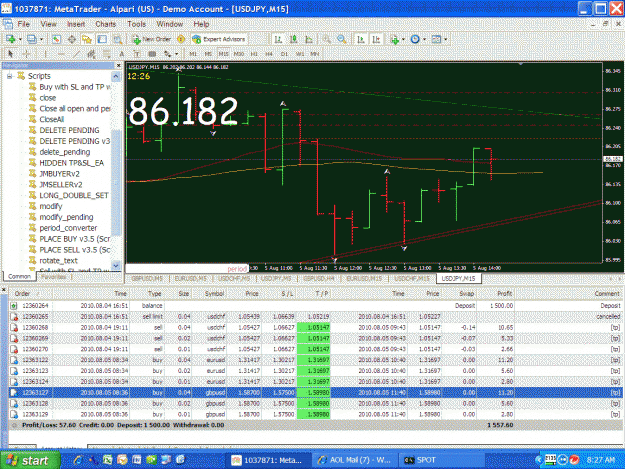The height and width of the screenshot is (469, 625).
Task: Select the JMBUYERv2 script
Action: click(x=59, y=174)
